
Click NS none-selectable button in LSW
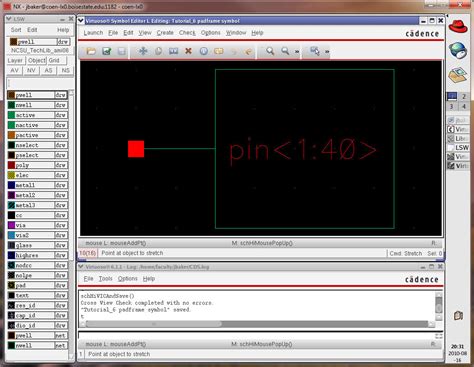[x=65, y=70]
